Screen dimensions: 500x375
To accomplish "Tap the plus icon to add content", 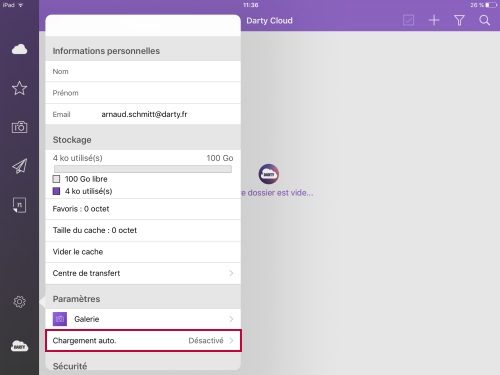I will 434,20.
